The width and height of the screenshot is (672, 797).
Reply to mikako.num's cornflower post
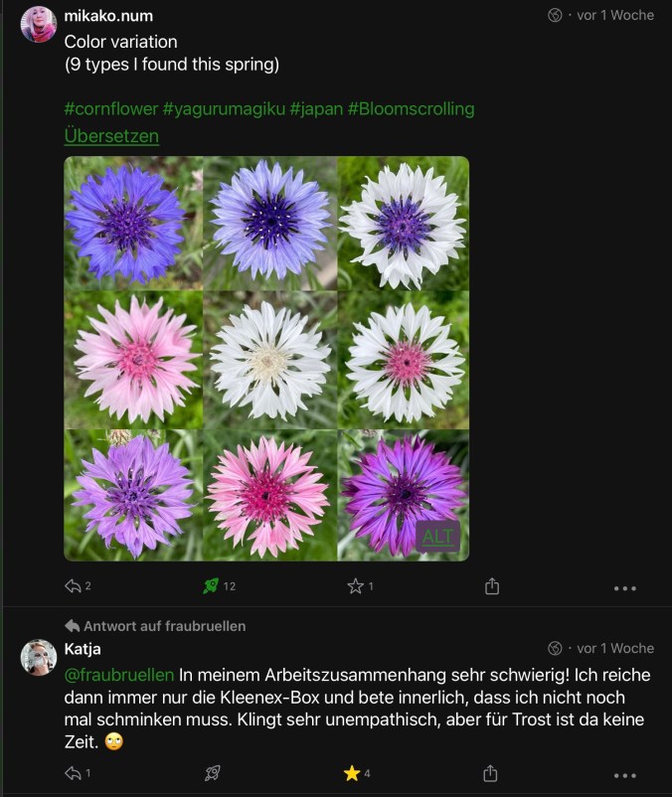tap(73, 586)
